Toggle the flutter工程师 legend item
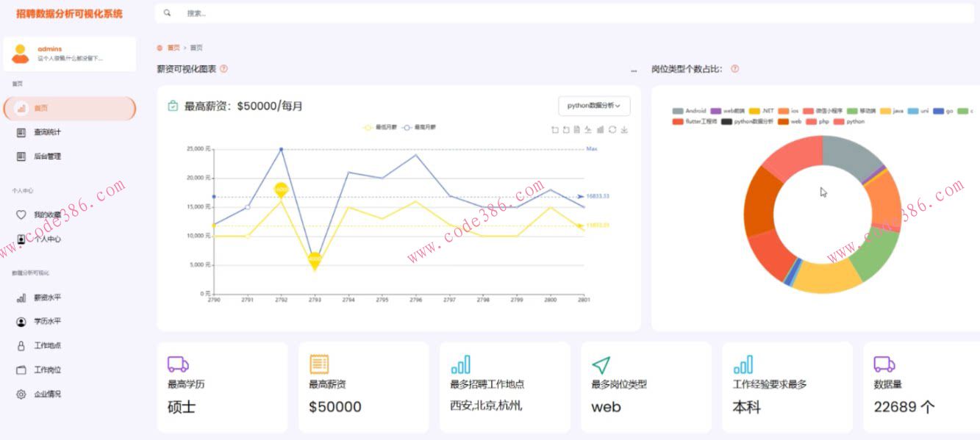Screen dimensions: 980x440 click(694, 121)
